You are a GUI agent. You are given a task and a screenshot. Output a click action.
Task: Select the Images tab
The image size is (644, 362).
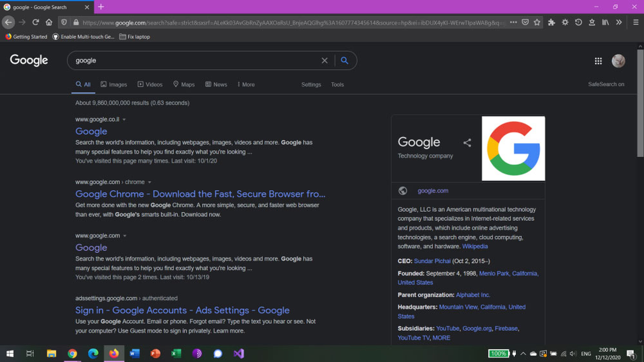(x=114, y=84)
